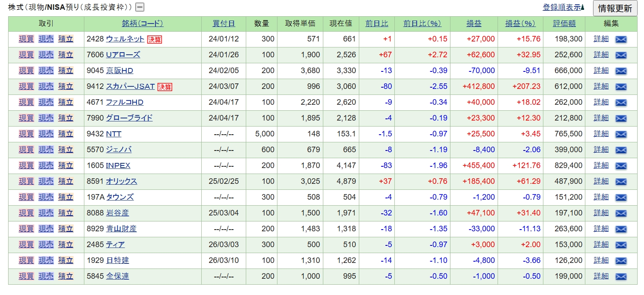Click the mail icon in the 京阪HD row
The width and height of the screenshot is (644, 295).
click(620, 71)
